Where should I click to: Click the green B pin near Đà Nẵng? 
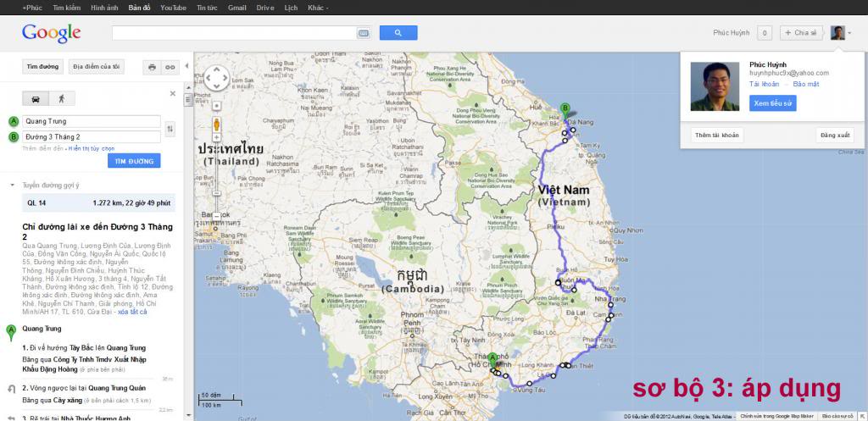click(565, 111)
